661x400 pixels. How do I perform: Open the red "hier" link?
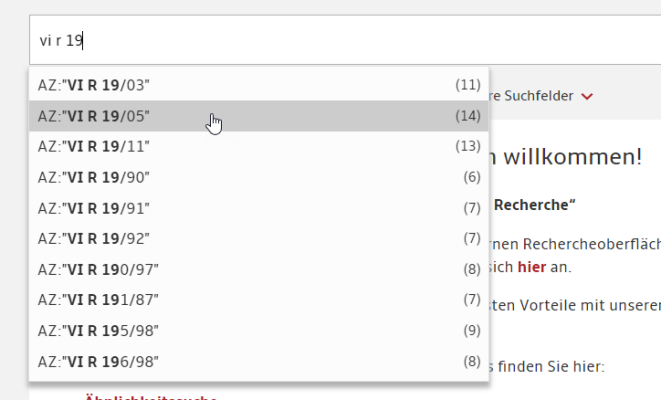pyautogui.click(x=531, y=268)
